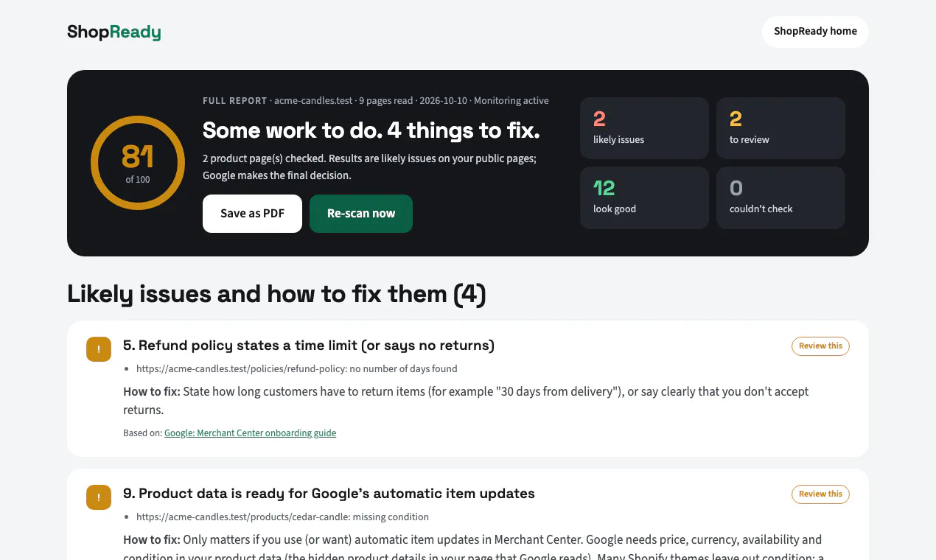This screenshot has width=936, height=560.
Task: Click the 81 of 100 score ring
Action: tap(138, 163)
